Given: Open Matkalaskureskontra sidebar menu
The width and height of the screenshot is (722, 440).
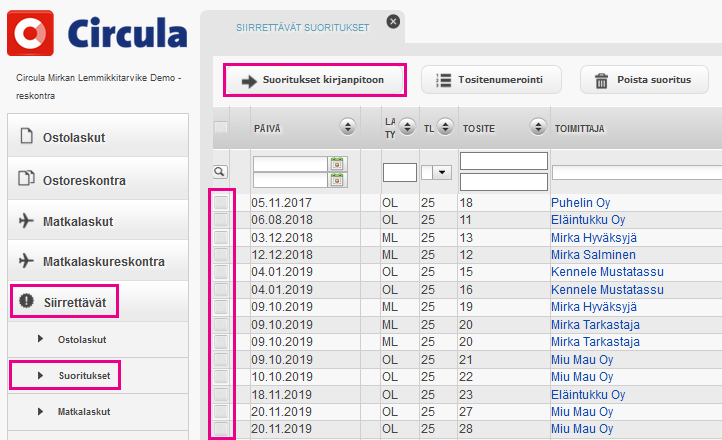Looking at the screenshot, I should [103, 261].
